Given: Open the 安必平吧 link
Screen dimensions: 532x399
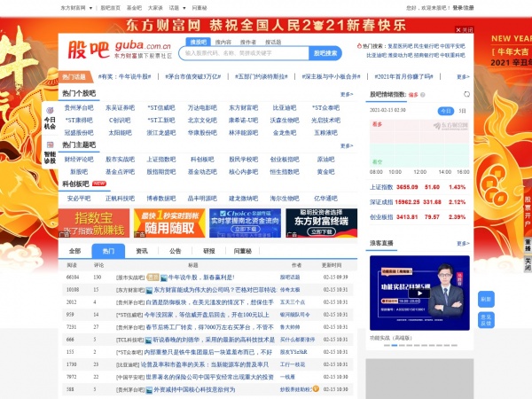Looking at the screenshot, I should [x=79, y=199].
